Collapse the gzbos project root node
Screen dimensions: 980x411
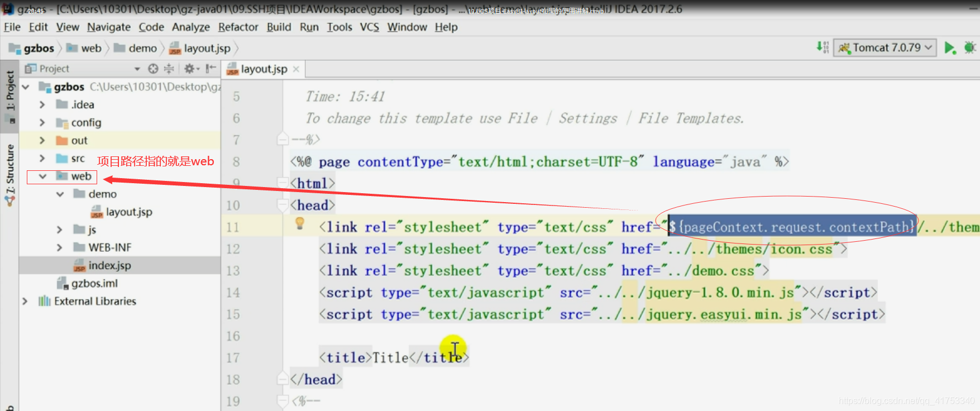click(x=26, y=87)
